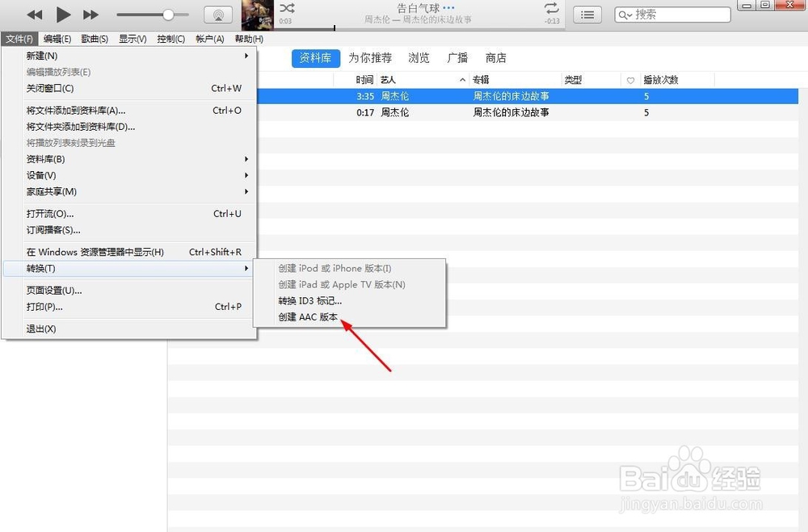
Task: Choose 打印(P)... menu item
Action: pyautogui.click(x=128, y=307)
